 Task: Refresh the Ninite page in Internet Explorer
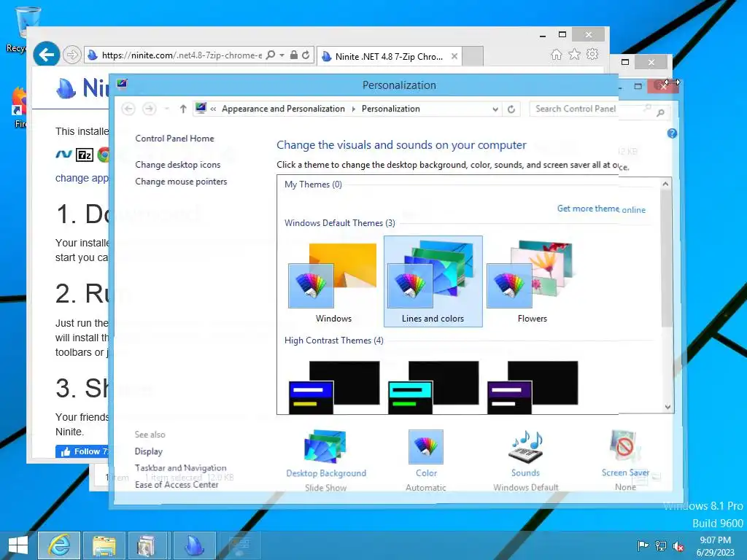click(x=306, y=55)
